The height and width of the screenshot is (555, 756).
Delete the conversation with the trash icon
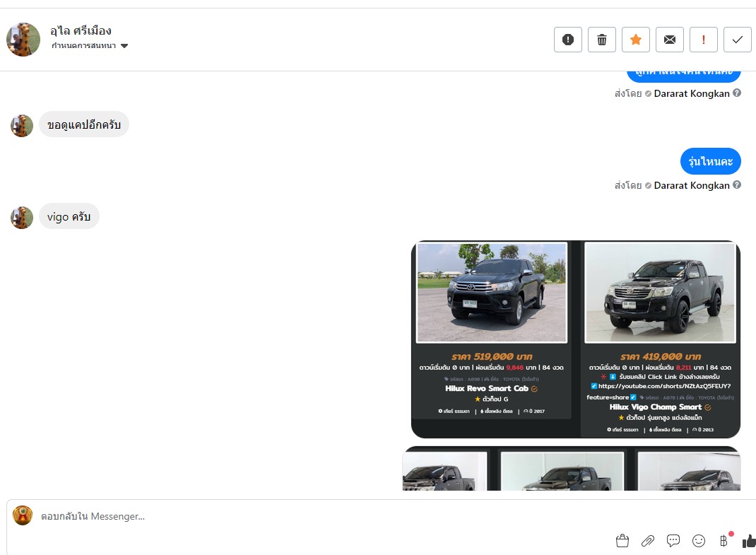[602, 40]
